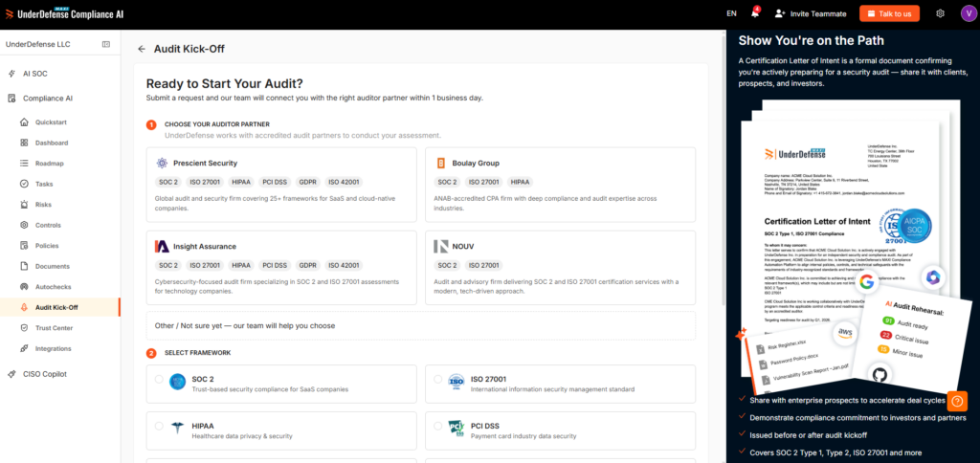Click the Policies document icon
The height and width of the screenshot is (463, 980).
[x=24, y=246]
